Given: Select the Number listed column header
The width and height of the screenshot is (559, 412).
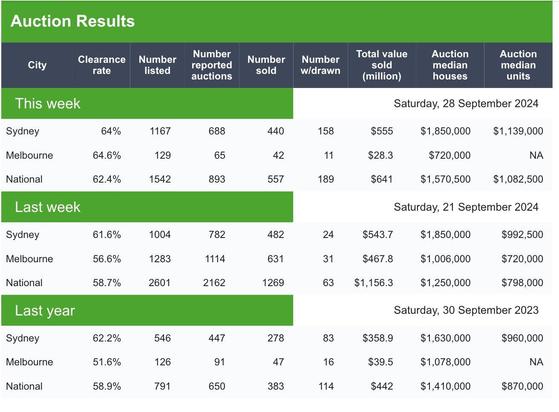Looking at the screenshot, I should pos(157,65).
